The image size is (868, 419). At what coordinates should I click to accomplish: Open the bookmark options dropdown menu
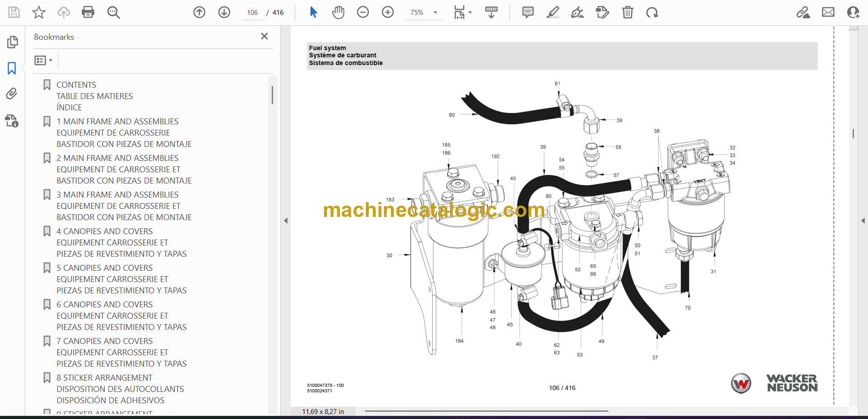[43, 60]
